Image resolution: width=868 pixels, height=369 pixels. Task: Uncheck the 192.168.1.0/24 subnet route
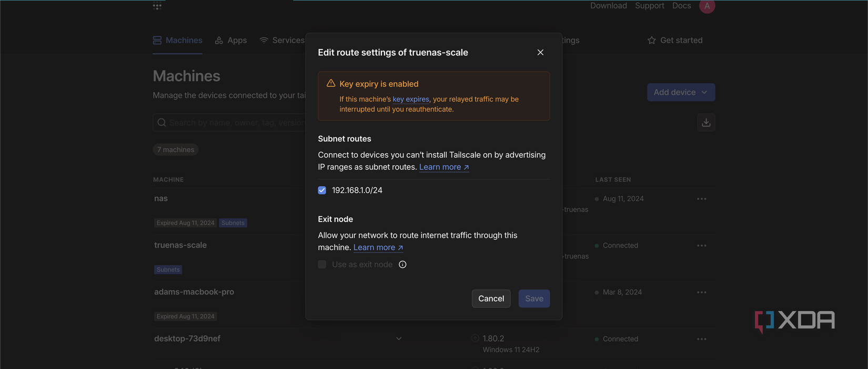pyautogui.click(x=322, y=191)
